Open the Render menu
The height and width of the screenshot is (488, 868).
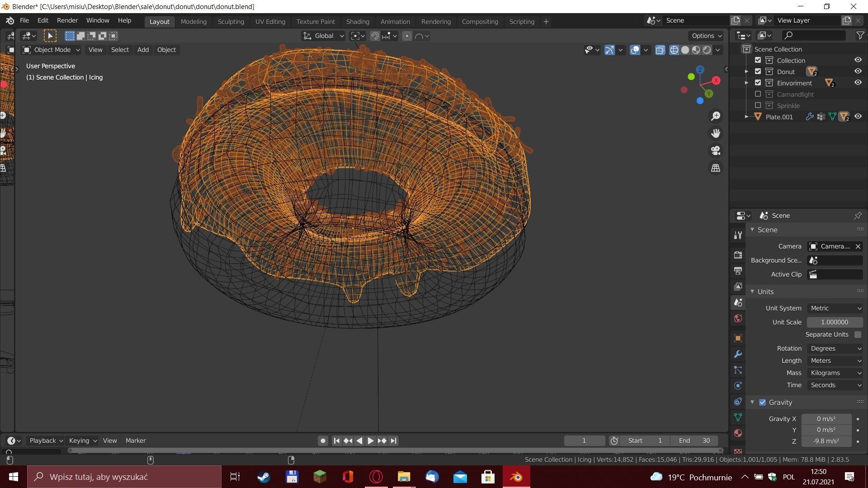tap(67, 21)
